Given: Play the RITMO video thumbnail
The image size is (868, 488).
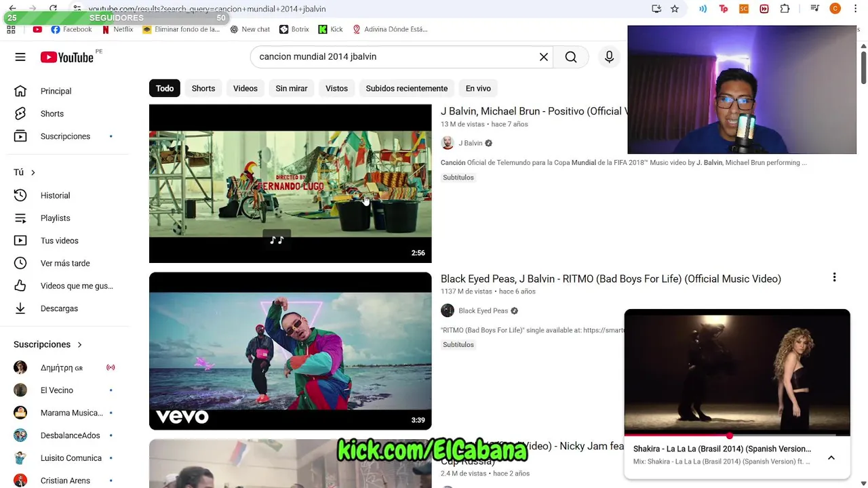Looking at the screenshot, I should (x=290, y=351).
